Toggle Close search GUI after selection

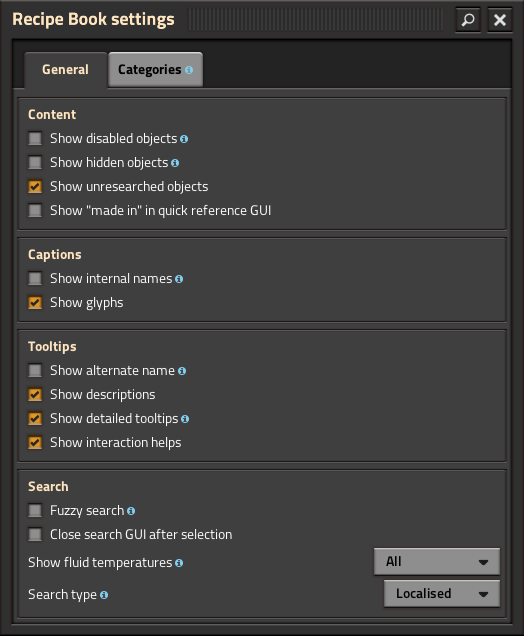[35, 535]
